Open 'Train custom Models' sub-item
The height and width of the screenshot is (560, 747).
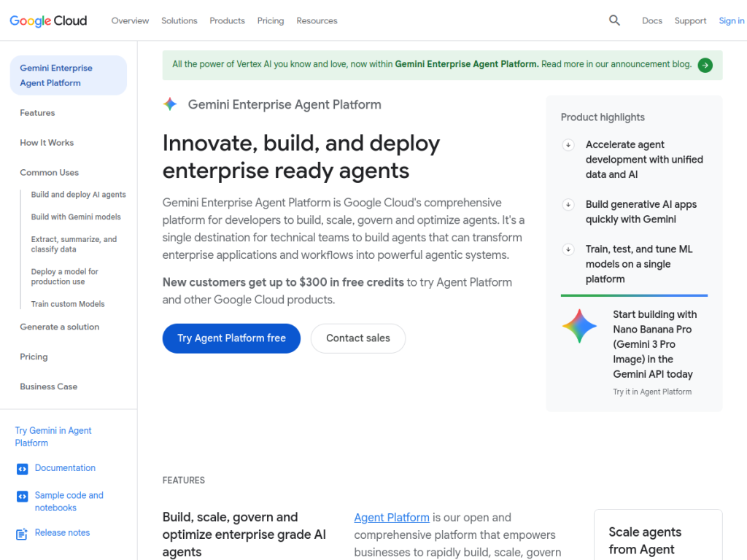68,304
